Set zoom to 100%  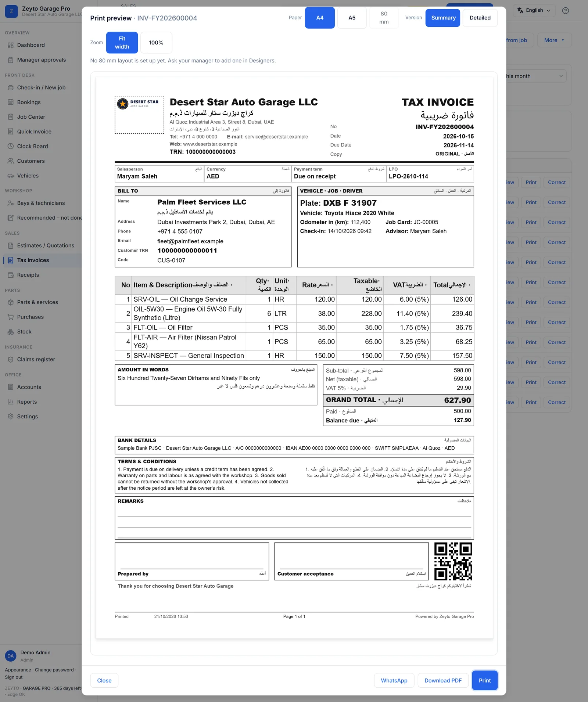(x=156, y=43)
